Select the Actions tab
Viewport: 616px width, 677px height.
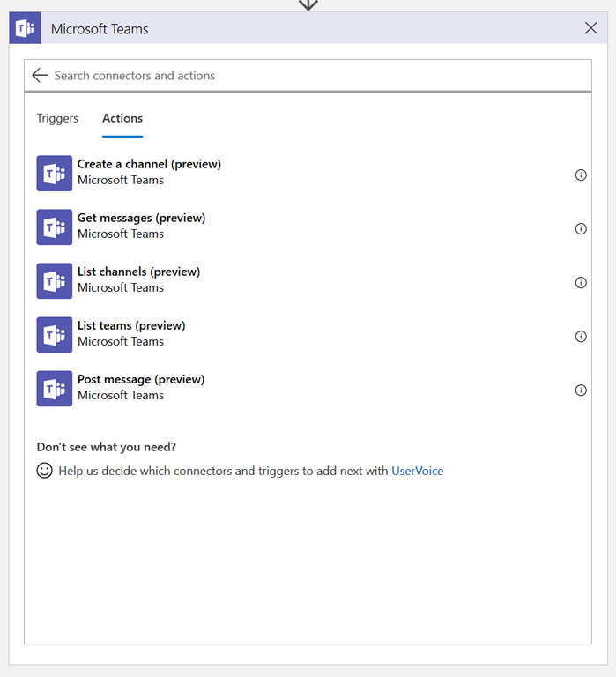coord(122,118)
